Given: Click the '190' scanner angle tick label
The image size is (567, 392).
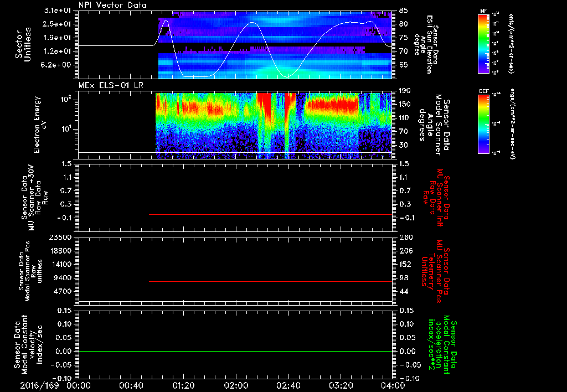Looking at the screenshot, I should point(405,91).
